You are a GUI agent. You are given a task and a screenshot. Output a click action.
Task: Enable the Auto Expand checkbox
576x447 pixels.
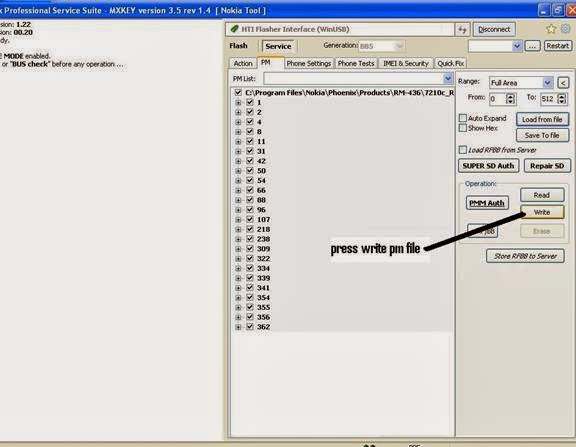coord(463,118)
